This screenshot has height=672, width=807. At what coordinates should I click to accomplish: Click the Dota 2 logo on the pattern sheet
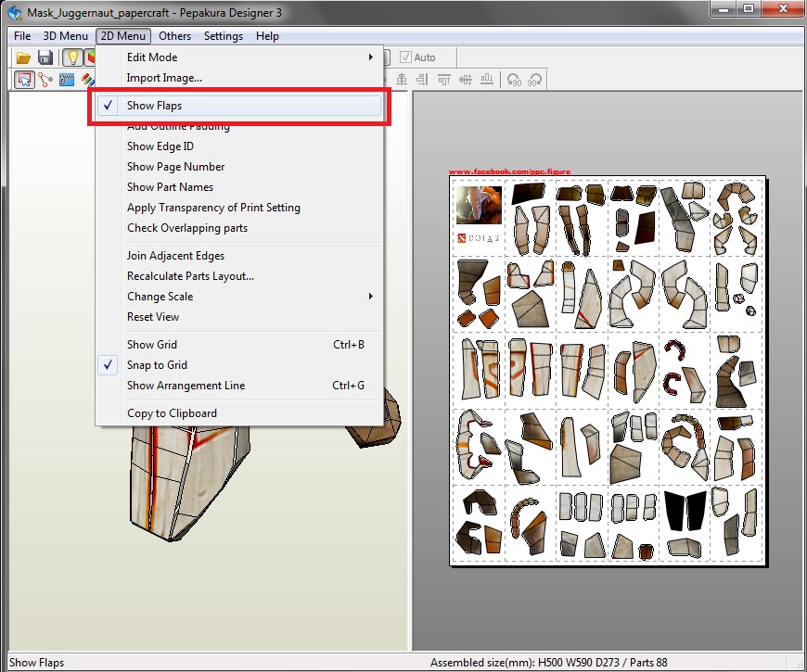click(x=479, y=238)
